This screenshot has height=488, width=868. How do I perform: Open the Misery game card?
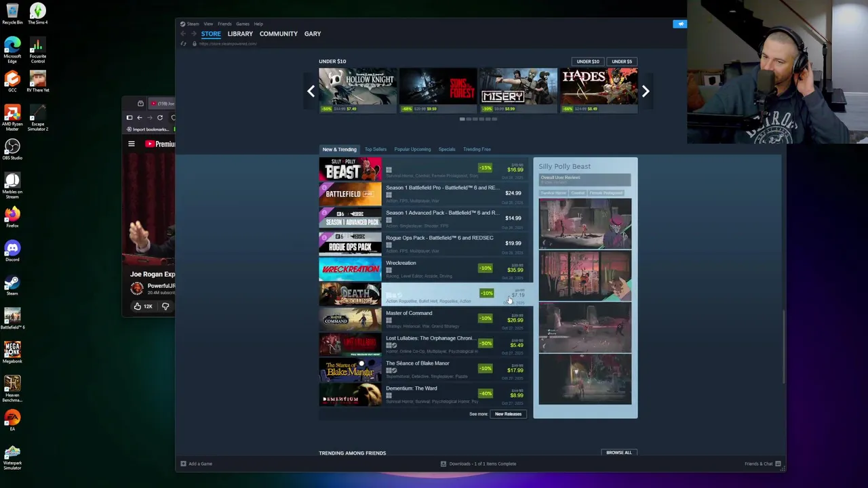pos(518,90)
